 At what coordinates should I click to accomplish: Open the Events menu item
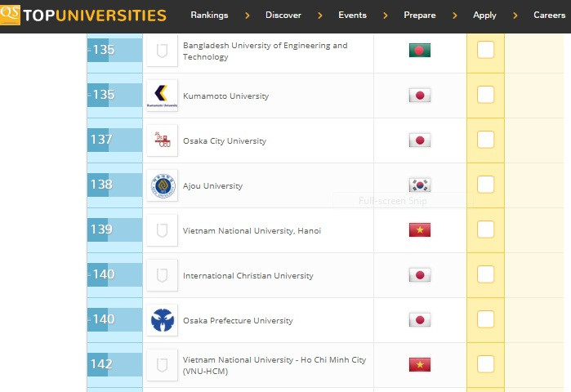352,16
